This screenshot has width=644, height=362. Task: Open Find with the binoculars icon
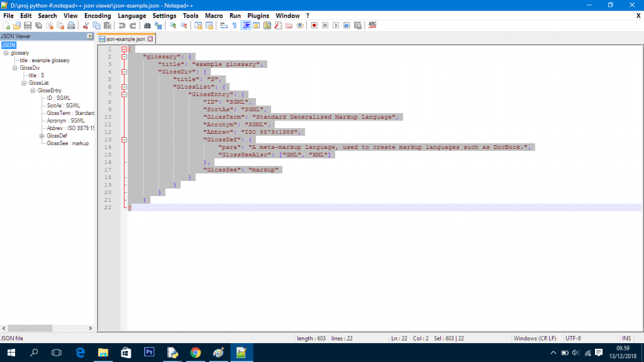coord(147,26)
